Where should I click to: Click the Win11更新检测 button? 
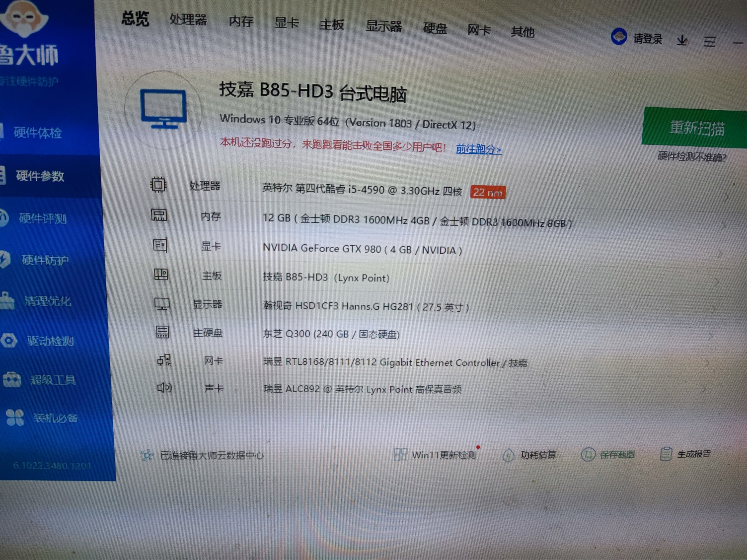tap(435, 454)
